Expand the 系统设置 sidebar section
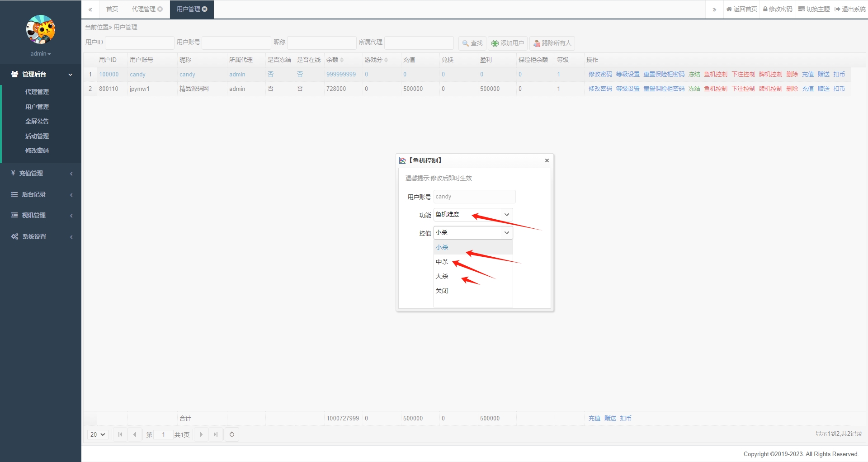The width and height of the screenshot is (868, 462). click(x=41, y=236)
